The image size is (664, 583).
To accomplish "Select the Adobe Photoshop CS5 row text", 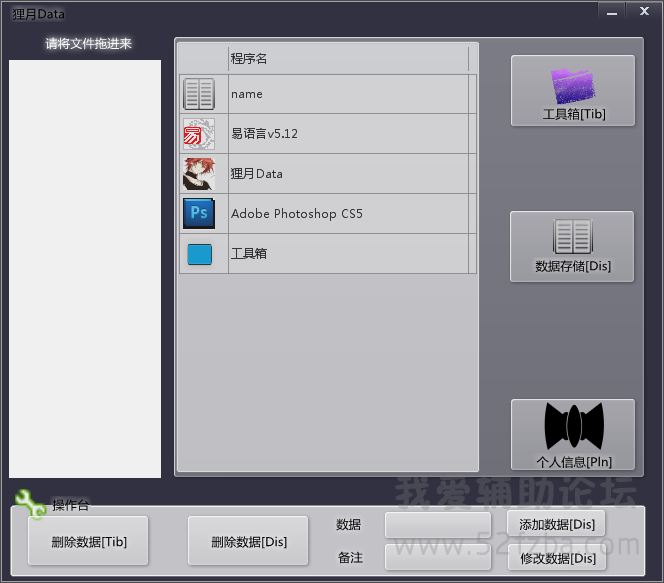I will [297, 214].
